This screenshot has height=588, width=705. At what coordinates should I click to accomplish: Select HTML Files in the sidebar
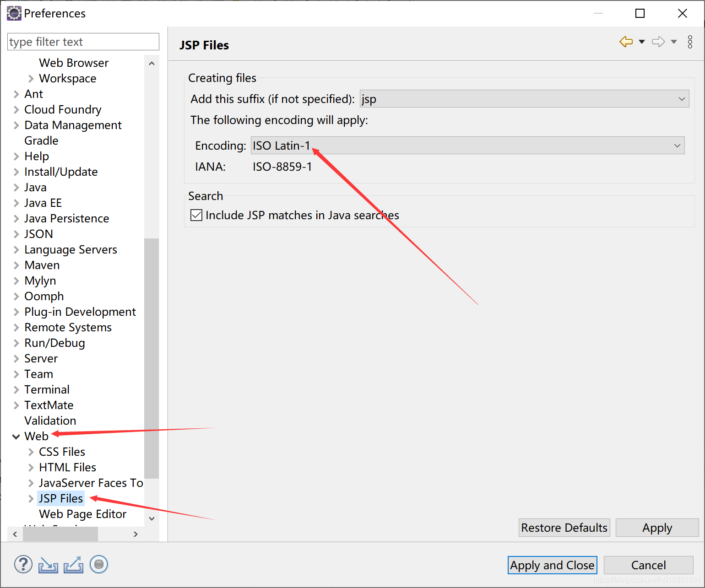(x=67, y=467)
